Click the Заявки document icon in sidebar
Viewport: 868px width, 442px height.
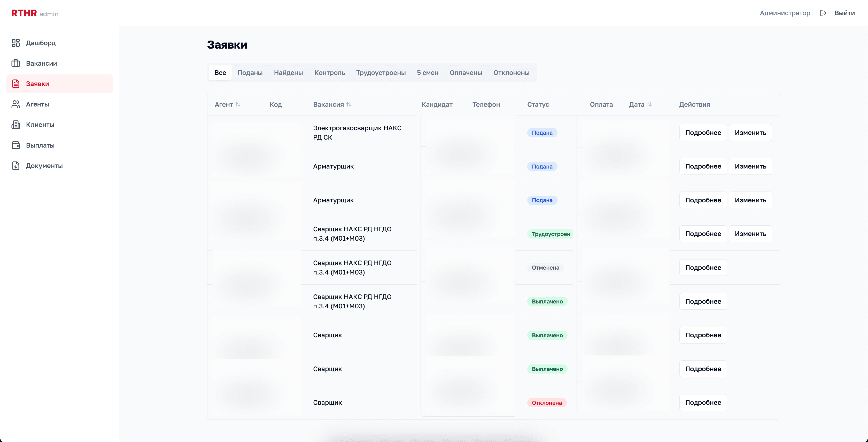[x=16, y=83]
